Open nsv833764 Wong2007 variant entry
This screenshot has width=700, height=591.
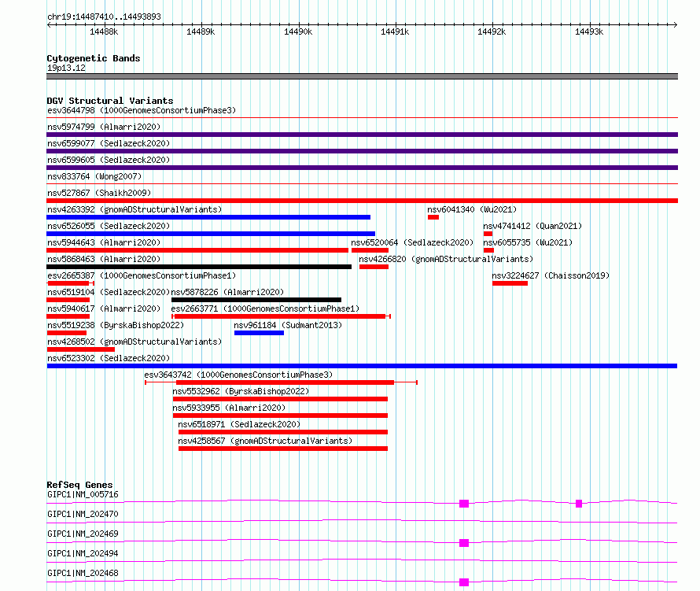tap(94, 176)
